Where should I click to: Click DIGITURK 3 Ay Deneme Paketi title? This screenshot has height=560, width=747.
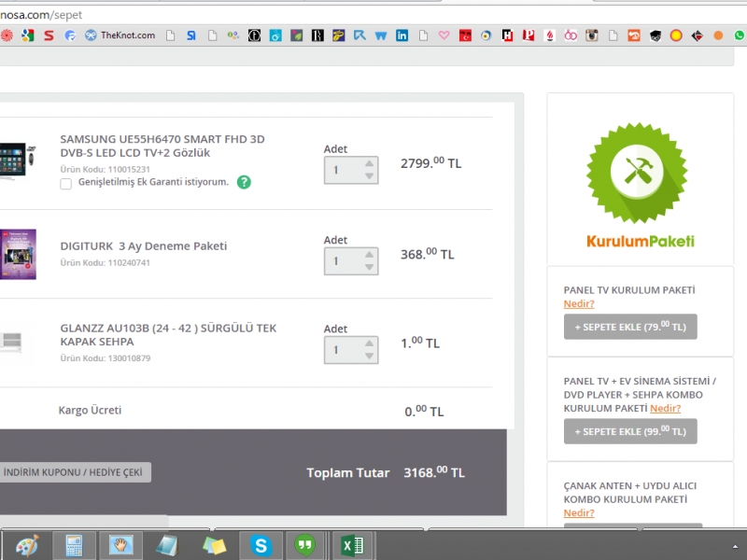click(x=144, y=246)
